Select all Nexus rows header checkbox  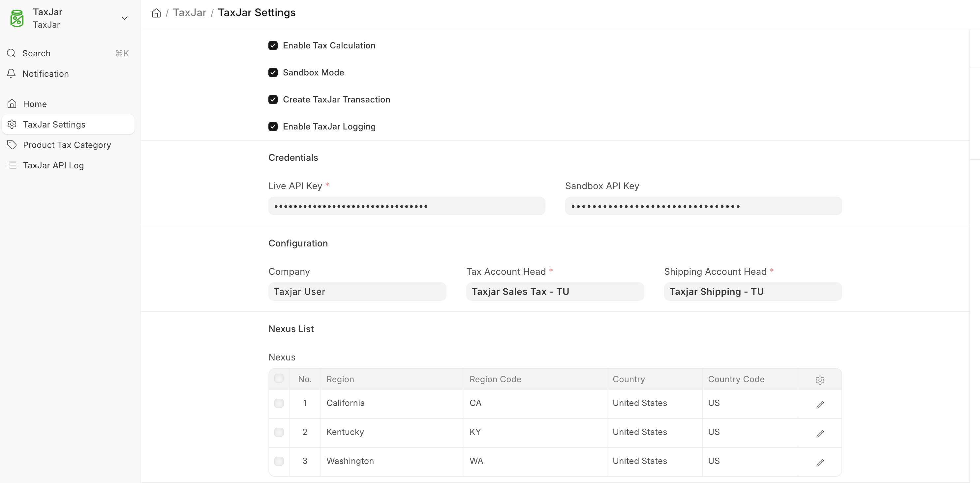279,379
